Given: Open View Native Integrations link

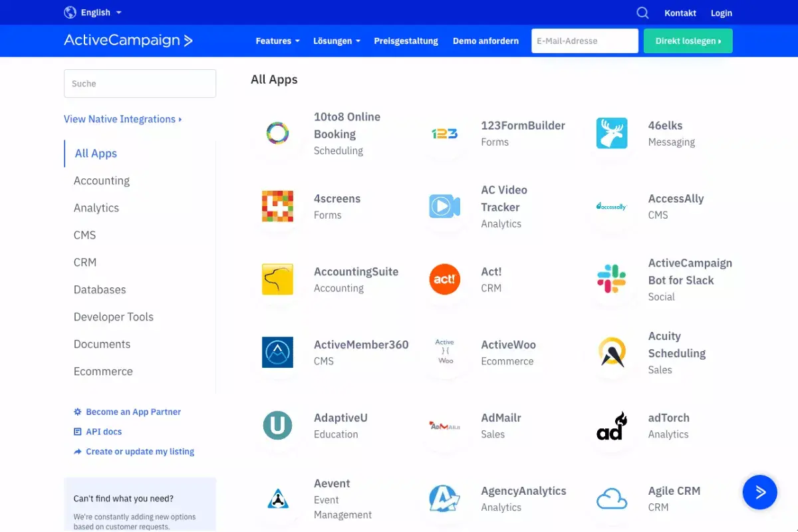Looking at the screenshot, I should click(122, 119).
